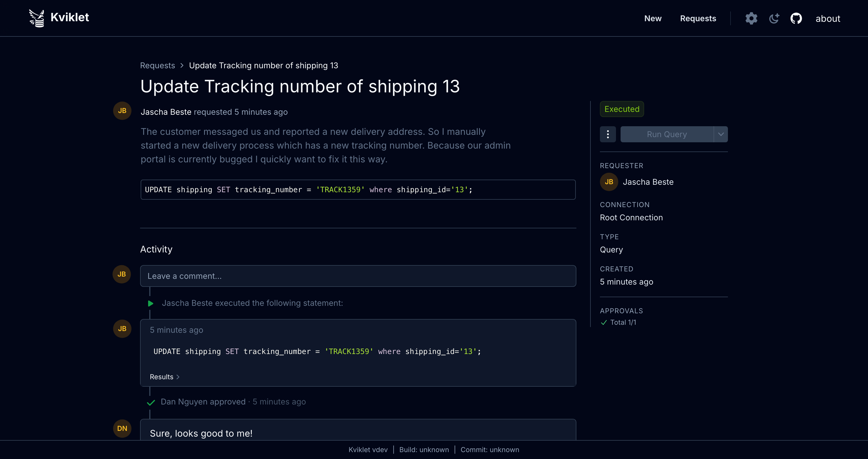This screenshot has width=868, height=459.
Task: Click the Activity section heading
Action: click(156, 249)
